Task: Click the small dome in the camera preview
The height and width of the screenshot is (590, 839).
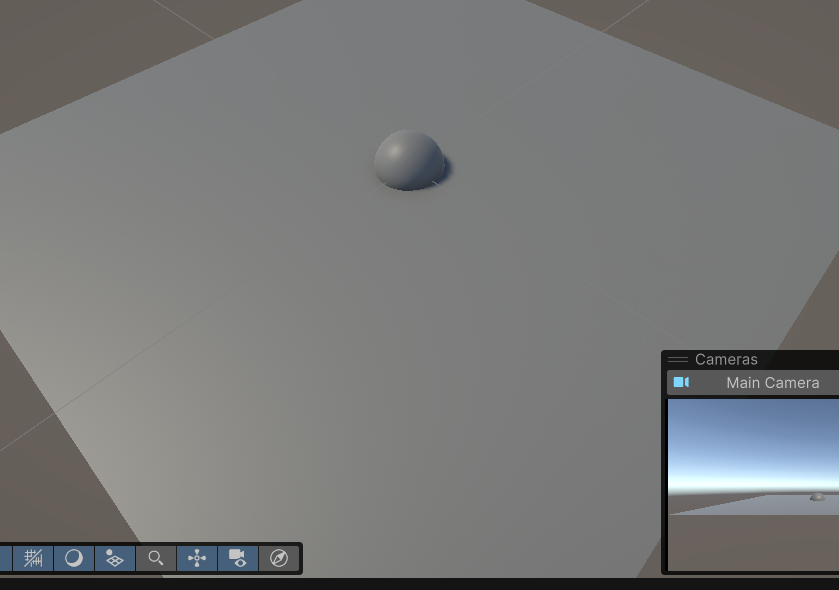Action: (818, 496)
